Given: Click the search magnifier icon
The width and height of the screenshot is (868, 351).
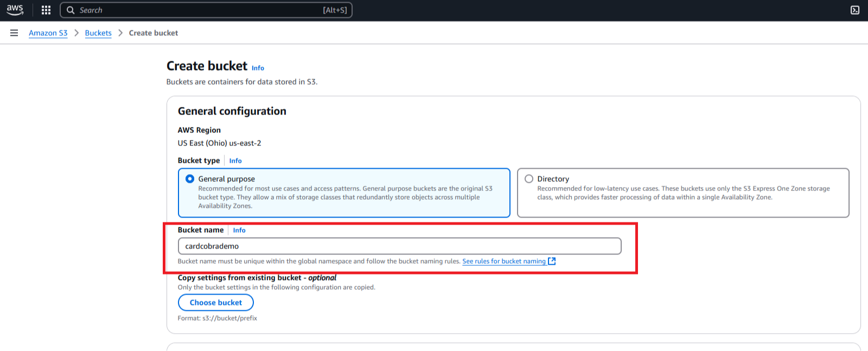Looking at the screenshot, I should pos(71,10).
